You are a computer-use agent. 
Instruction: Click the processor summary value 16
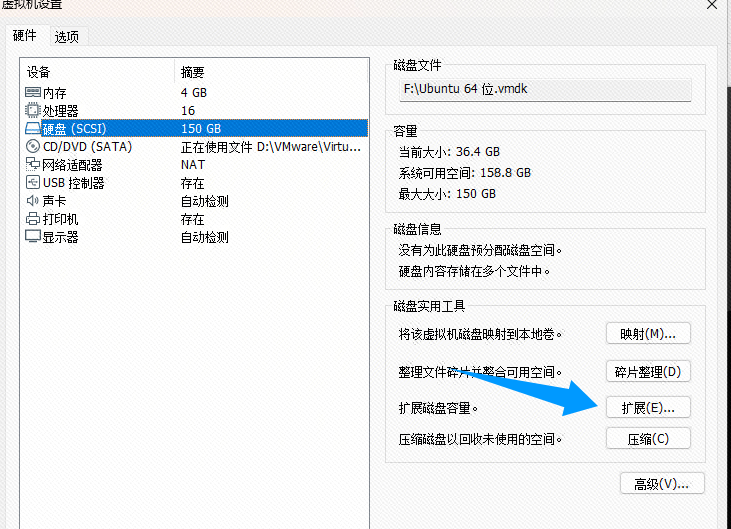coord(188,110)
